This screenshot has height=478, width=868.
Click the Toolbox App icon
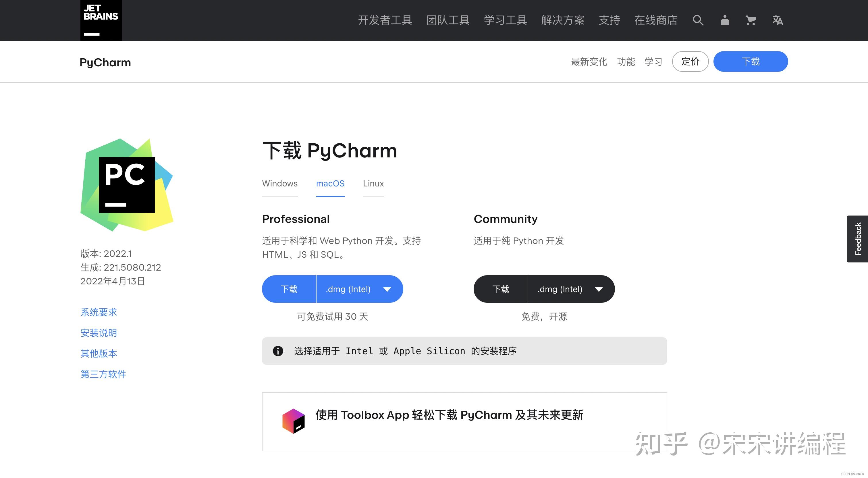point(293,421)
